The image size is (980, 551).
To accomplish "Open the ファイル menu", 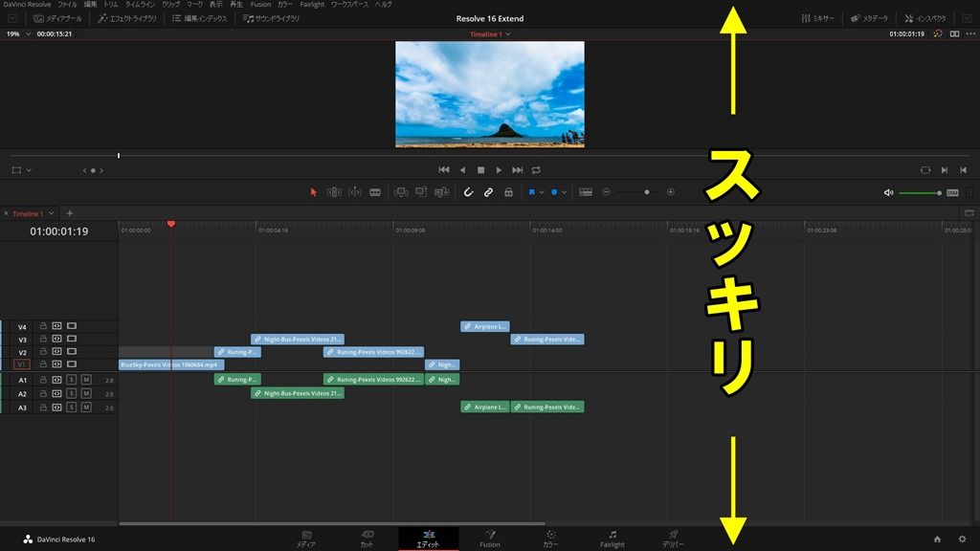I will [67, 5].
